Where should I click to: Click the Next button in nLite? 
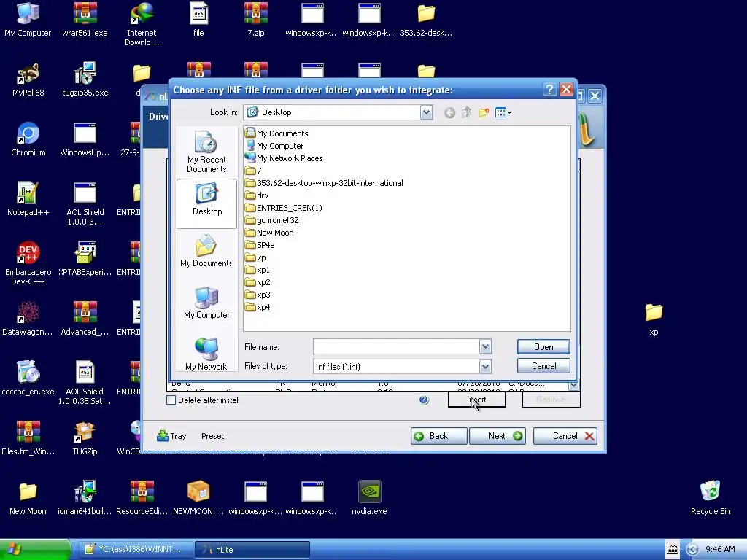pos(498,436)
